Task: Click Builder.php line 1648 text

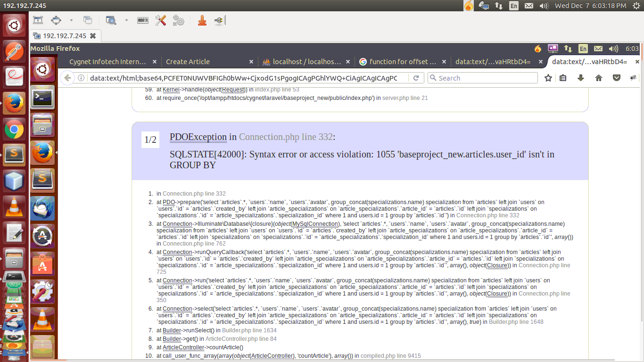Action: point(516,322)
